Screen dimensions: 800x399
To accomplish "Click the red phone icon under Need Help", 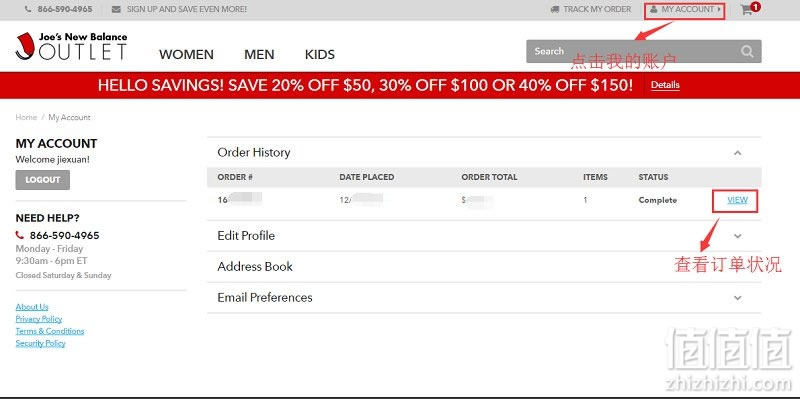I will click(x=20, y=235).
